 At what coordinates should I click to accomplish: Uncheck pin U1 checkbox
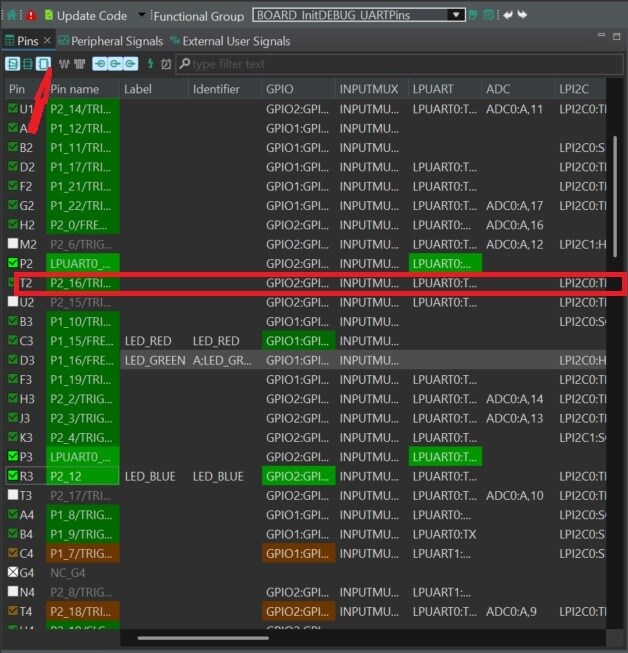13,108
